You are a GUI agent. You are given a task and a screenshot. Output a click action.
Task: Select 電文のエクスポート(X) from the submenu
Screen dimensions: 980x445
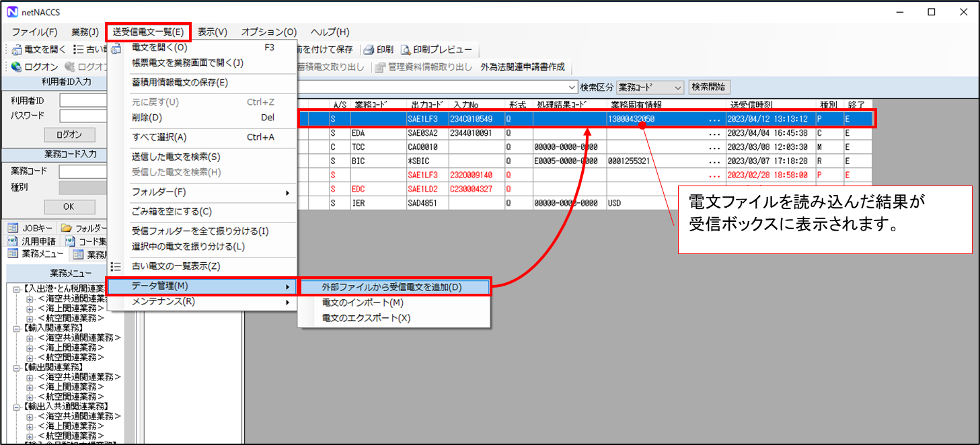tap(366, 318)
